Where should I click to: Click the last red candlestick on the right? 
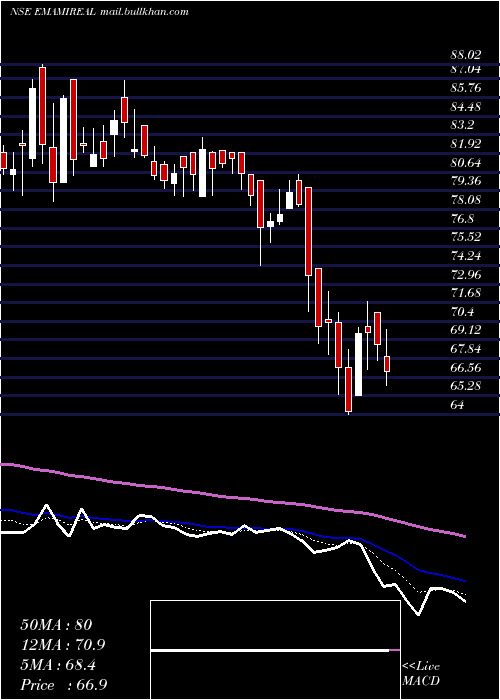pos(387,364)
